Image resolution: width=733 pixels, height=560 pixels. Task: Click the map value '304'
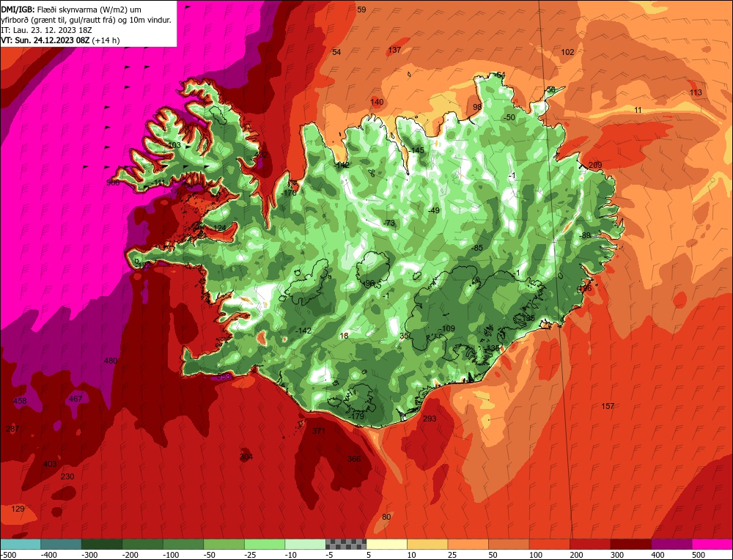(246, 457)
